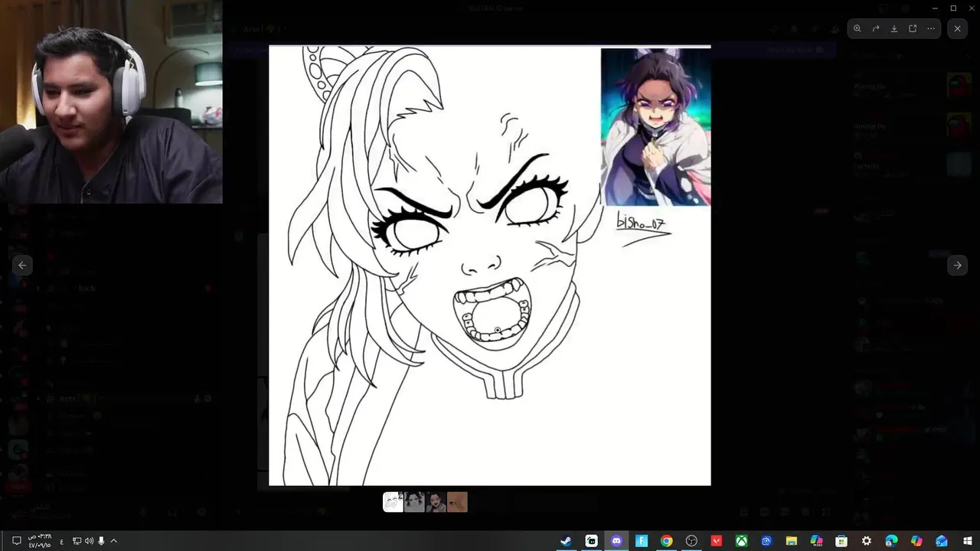Image resolution: width=980 pixels, height=551 pixels.
Task: Open the notification center icon
Action: (16, 541)
